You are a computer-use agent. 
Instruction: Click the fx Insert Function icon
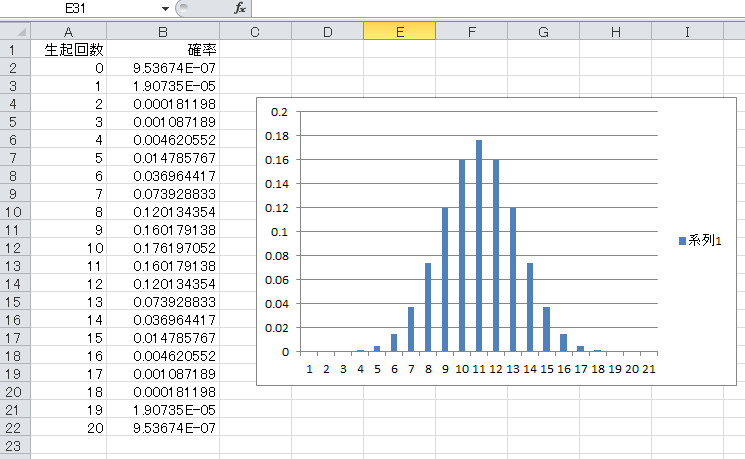[239, 8]
